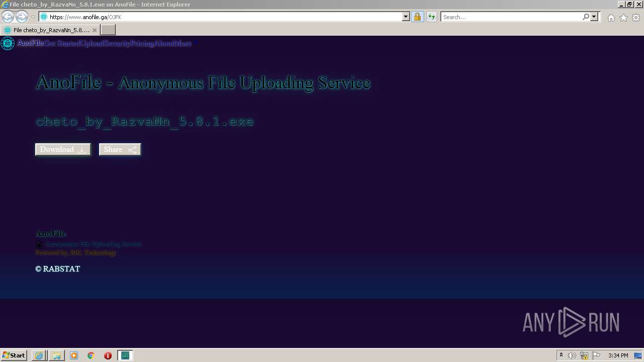The width and height of the screenshot is (644, 362).
Task: View the security lock report icon
Action: click(417, 17)
